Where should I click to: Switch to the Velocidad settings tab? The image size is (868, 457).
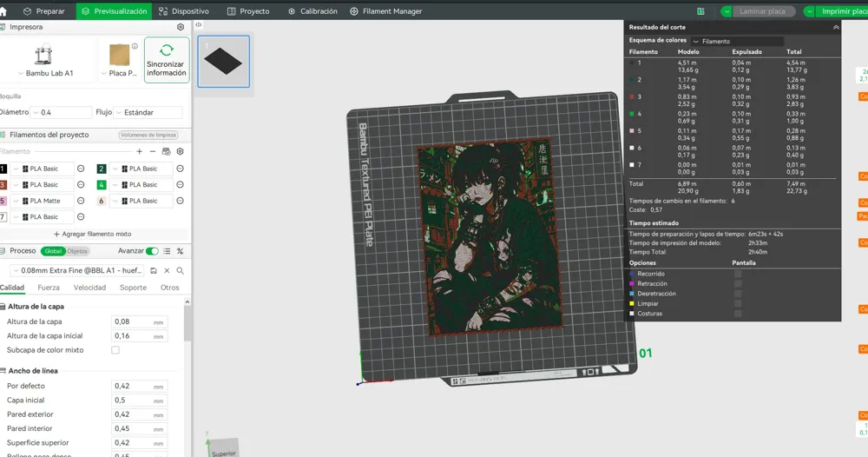tap(89, 288)
